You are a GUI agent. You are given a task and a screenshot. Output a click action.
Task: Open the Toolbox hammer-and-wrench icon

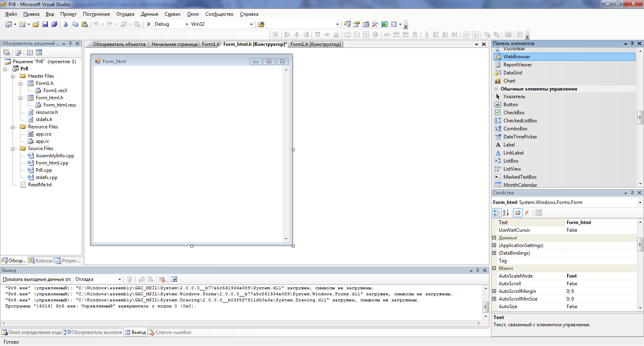coord(375,24)
